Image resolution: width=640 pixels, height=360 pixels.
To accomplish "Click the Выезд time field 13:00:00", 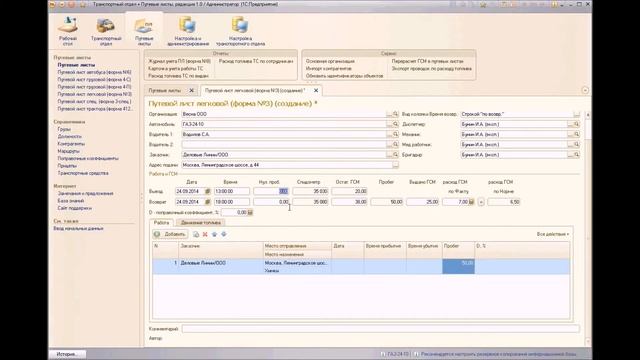I will [x=232, y=191].
